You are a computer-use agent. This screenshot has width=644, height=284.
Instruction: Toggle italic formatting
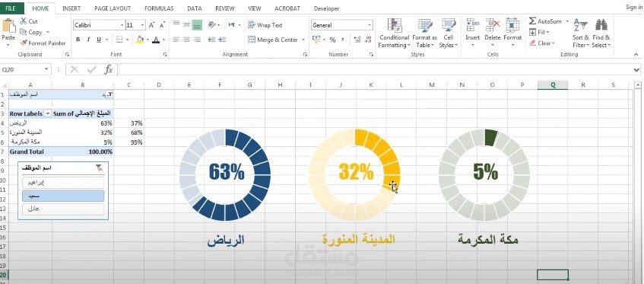pos(88,40)
